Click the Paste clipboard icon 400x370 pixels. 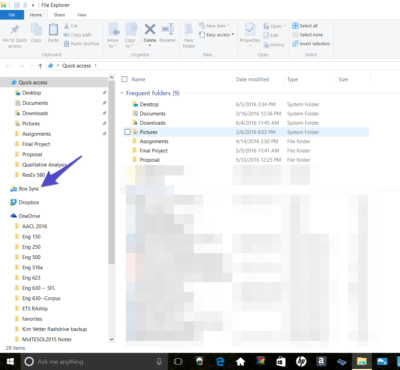[x=53, y=29]
